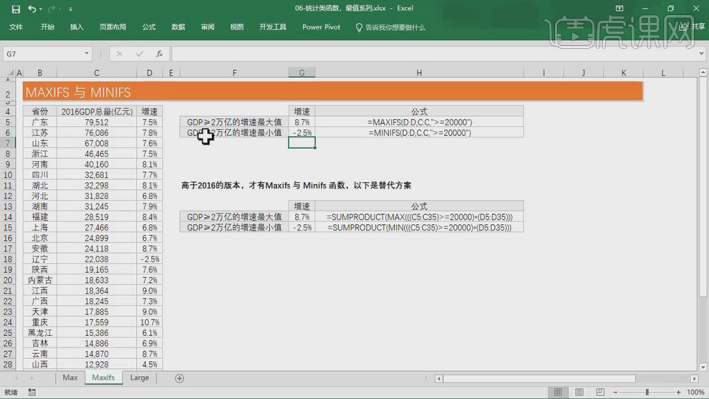
Task: Switch to Page Break Preview icon
Action: (600, 392)
